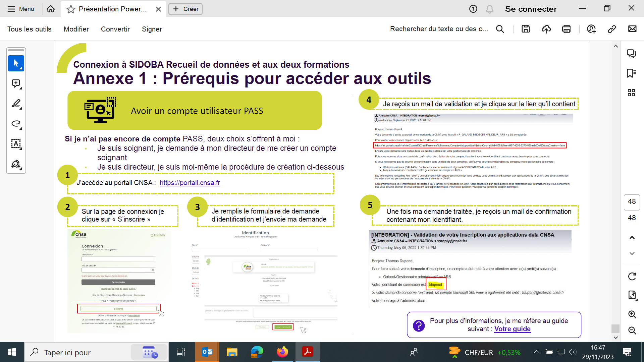644x362 pixels.
Task: Select the arrow selection tool
Action: click(16, 63)
